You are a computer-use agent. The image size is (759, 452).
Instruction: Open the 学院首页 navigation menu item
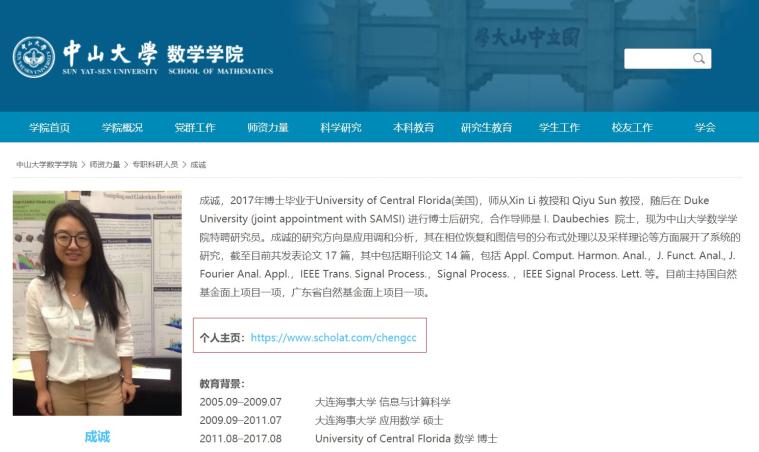pyautogui.click(x=49, y=128)
